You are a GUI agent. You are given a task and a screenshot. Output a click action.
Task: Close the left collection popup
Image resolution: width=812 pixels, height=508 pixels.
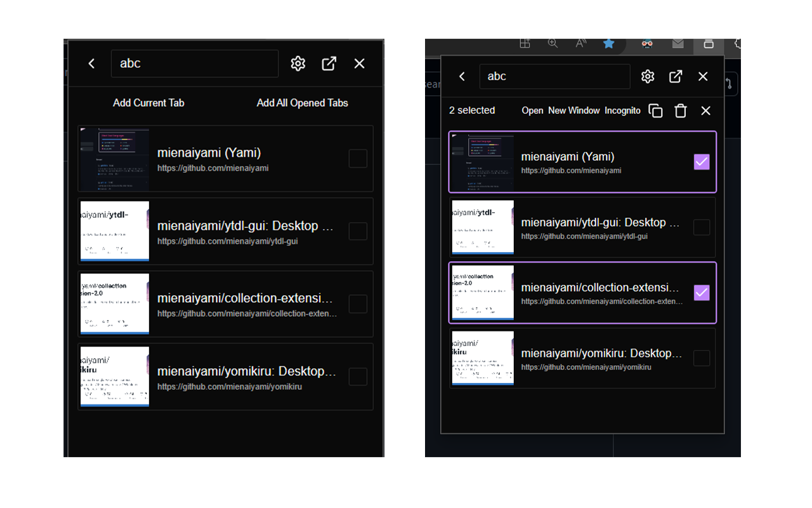pyautogui.click(x=360, y=63)
